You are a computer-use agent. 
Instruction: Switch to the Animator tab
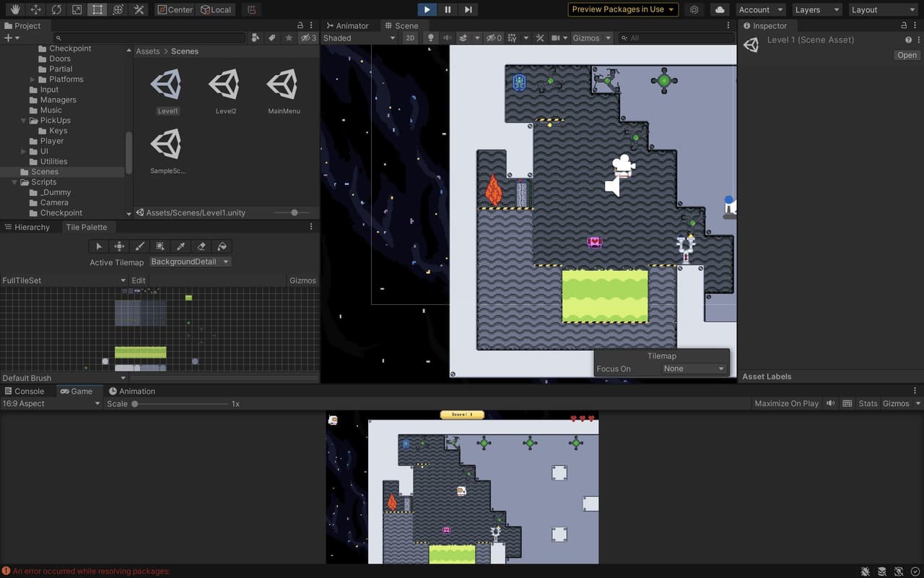(x=346, y=25)
